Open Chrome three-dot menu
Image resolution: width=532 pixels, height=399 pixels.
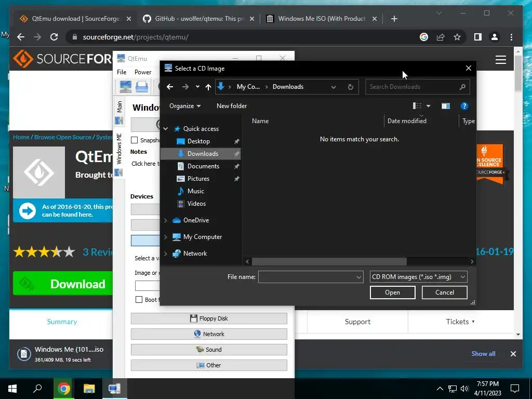coord(511,37)
